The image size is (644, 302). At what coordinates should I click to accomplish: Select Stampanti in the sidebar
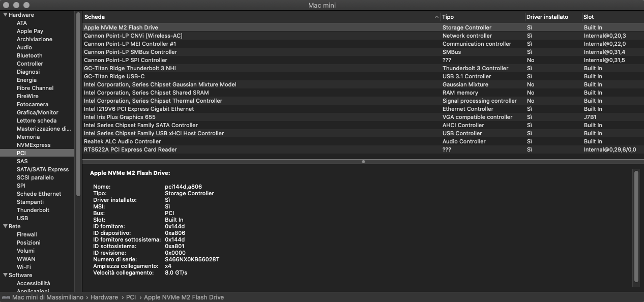click(30, 202)
